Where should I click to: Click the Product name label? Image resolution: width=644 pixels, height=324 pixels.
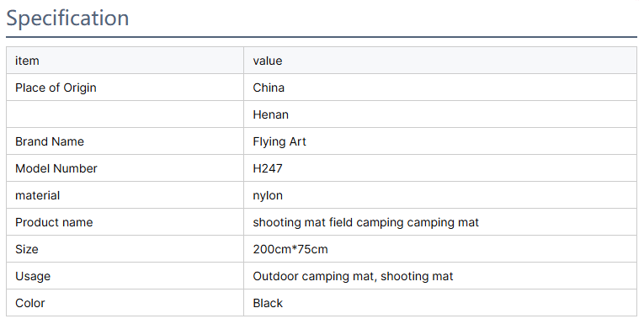(54, 222)
